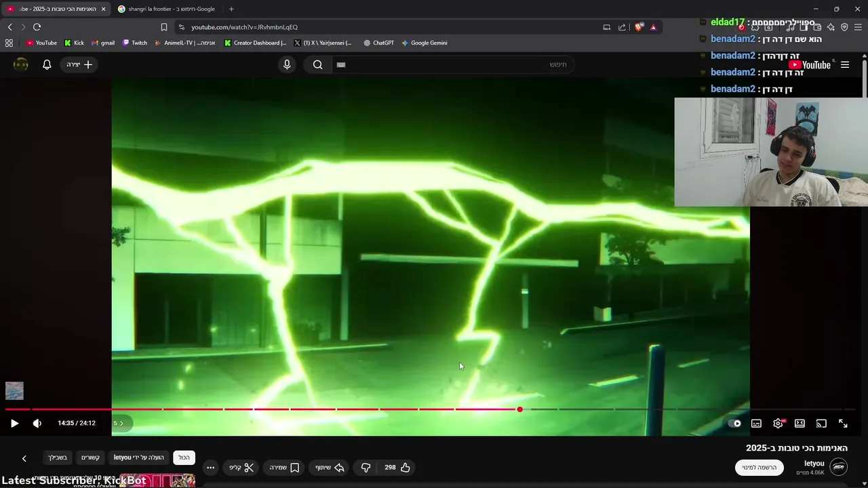Open the AnimeIL-TV bookmark
Image resolution: width=868 pixels, height=488 pixels.
pyautogui.click(x=184, y=43)
